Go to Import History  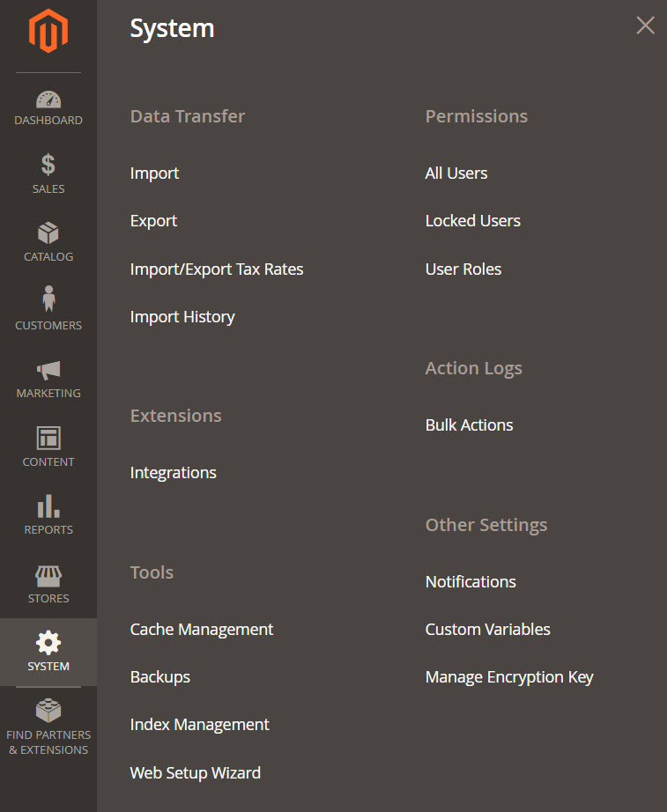(182, 317)
